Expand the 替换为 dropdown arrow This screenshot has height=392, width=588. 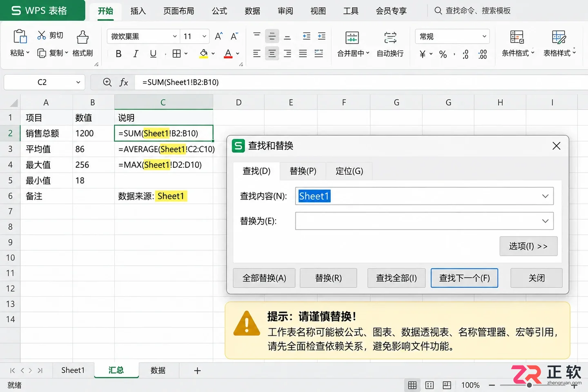pyautogui.click(x=545, y=221)
